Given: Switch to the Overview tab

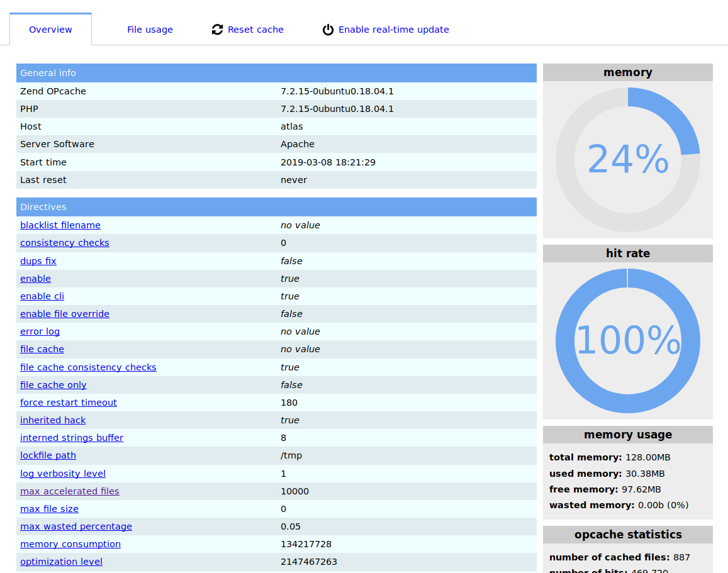Looking at the screenshot, I should pos(50,30).
